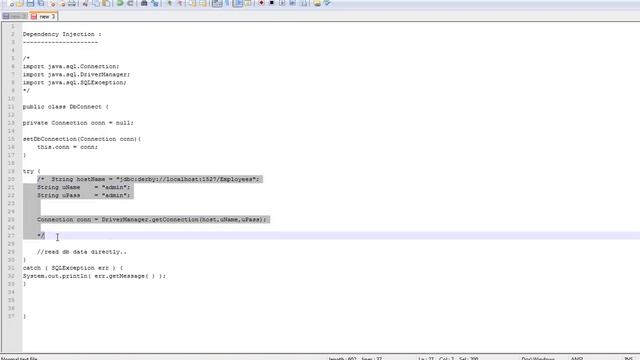This screenshot has height=360, width=640.
Task: Click the "Dependency Injection :" heading text
Action: point(62,34)
